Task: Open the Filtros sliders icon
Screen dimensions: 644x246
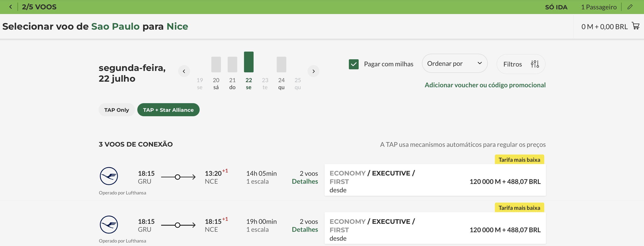Action: (x=535, y=64)
